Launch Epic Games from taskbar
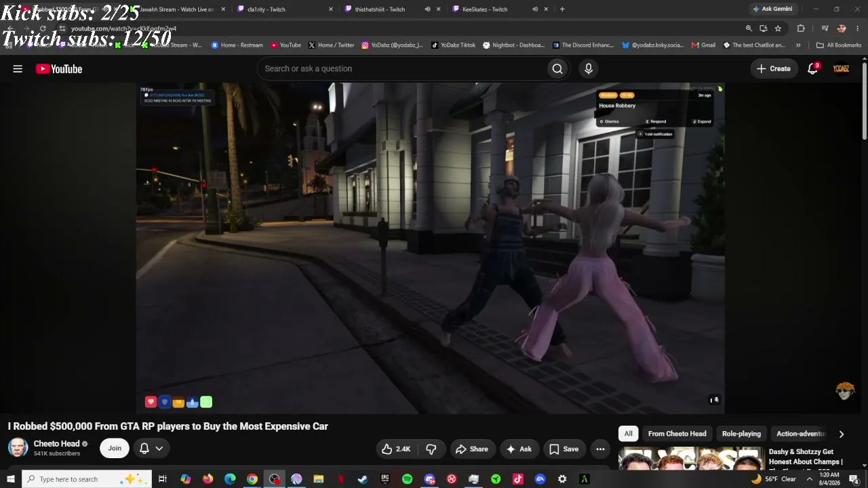 click(385, 479)
